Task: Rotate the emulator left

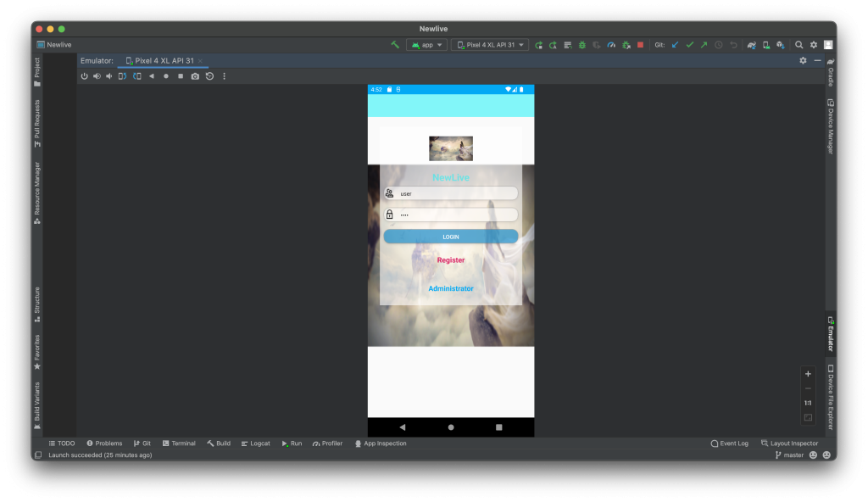Action: (x=123, y=76)
